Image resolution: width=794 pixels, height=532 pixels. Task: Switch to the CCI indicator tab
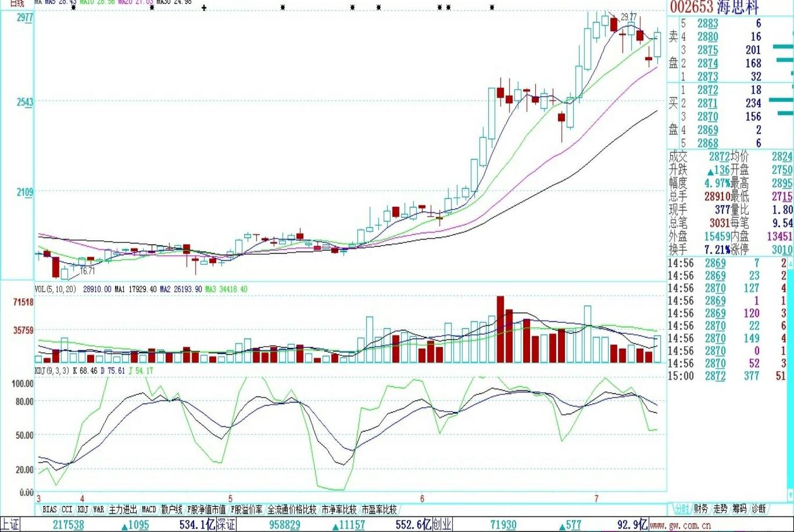pos(67,509)
